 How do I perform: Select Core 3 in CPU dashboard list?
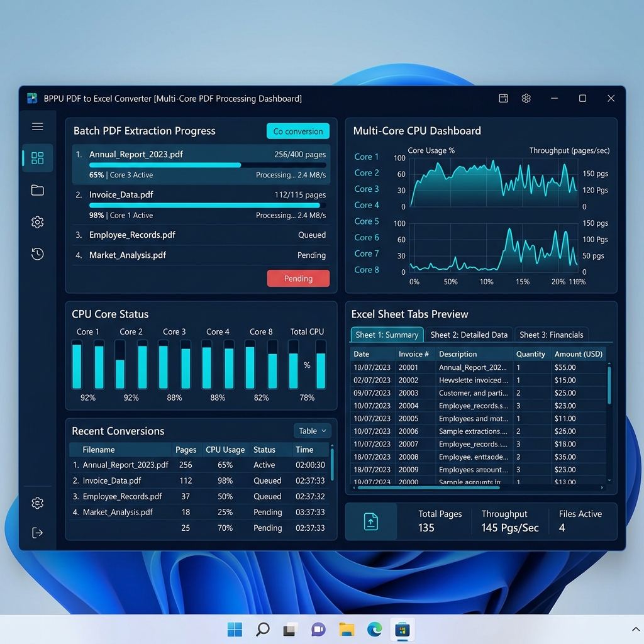tap(367, 189)
